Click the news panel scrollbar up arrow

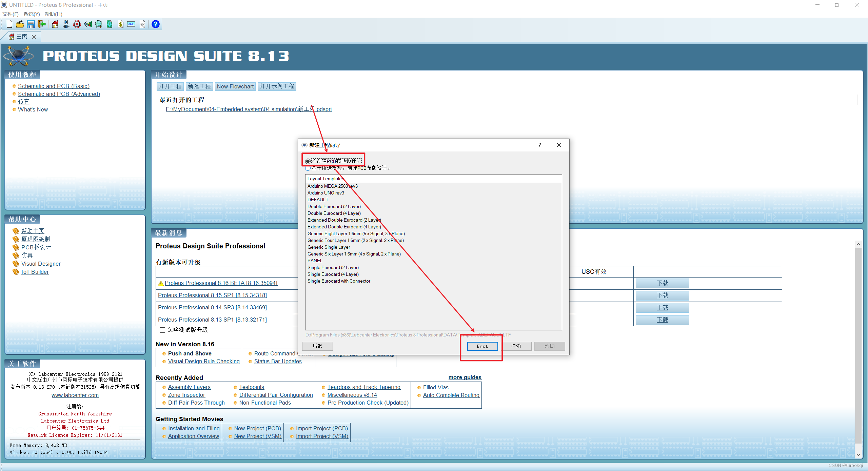(858, 244)
